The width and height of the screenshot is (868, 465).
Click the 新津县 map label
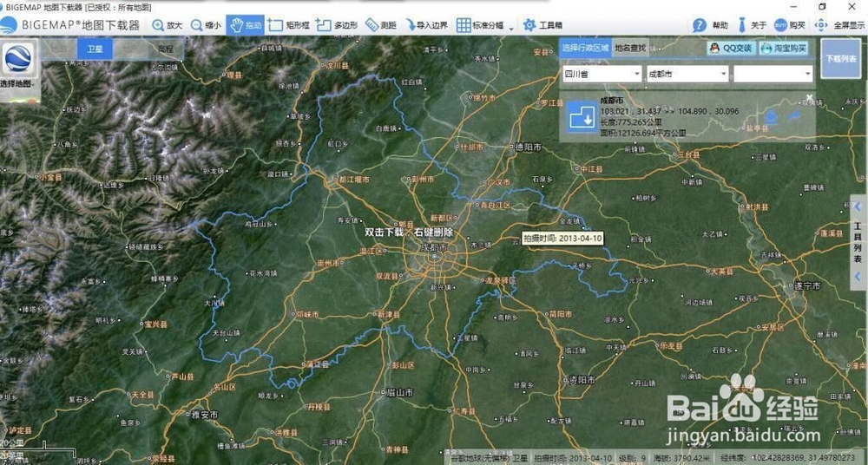point(387,314)
